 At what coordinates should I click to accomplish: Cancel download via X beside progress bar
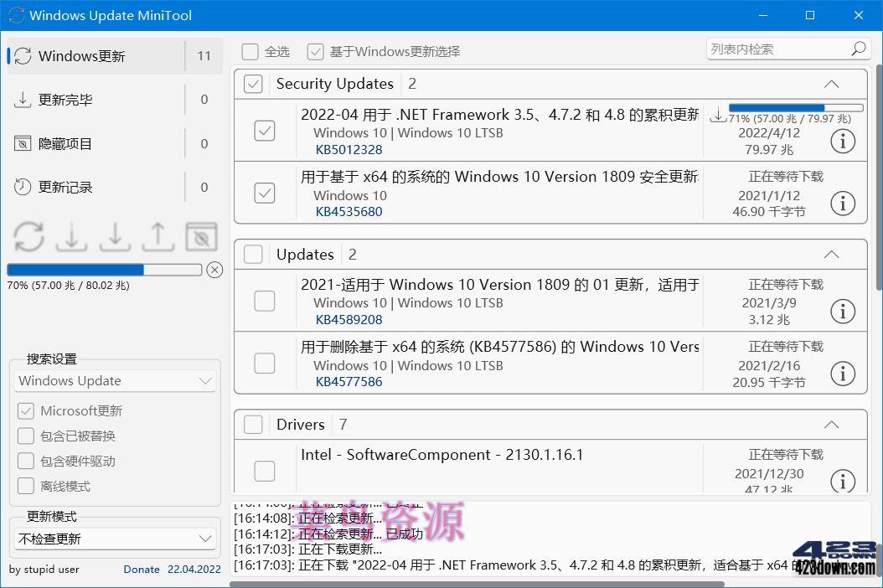point(216,270)
